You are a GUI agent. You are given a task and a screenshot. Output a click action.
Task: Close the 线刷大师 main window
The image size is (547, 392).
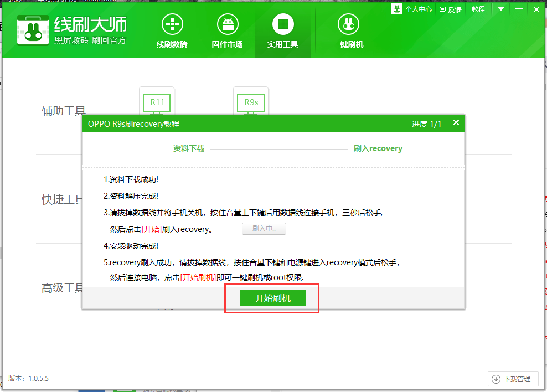536,9
